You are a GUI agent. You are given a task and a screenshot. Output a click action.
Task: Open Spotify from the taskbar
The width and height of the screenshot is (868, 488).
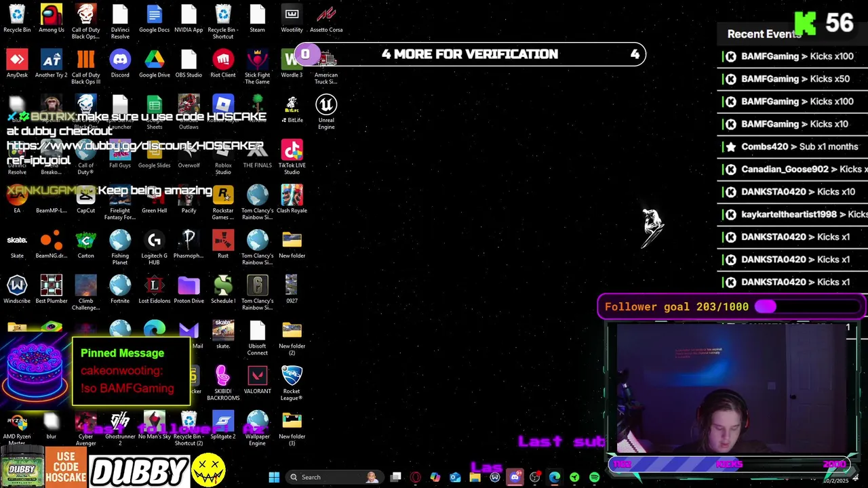594,477
